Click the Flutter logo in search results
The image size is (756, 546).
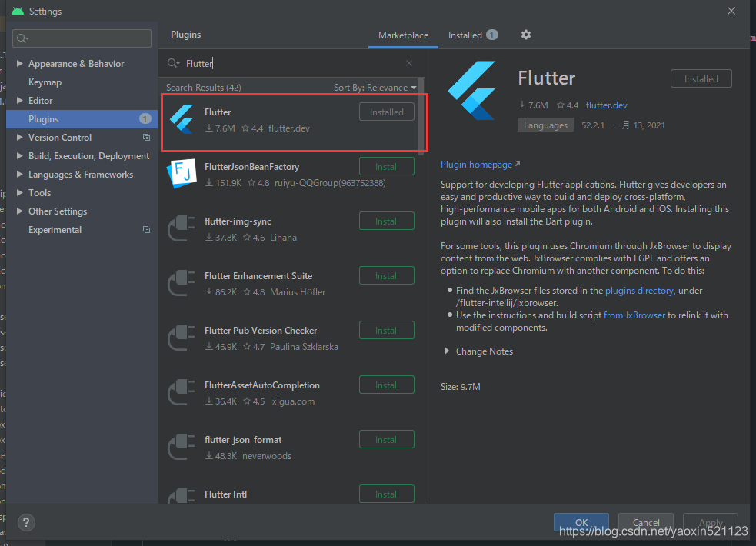[x=182, y=119]
